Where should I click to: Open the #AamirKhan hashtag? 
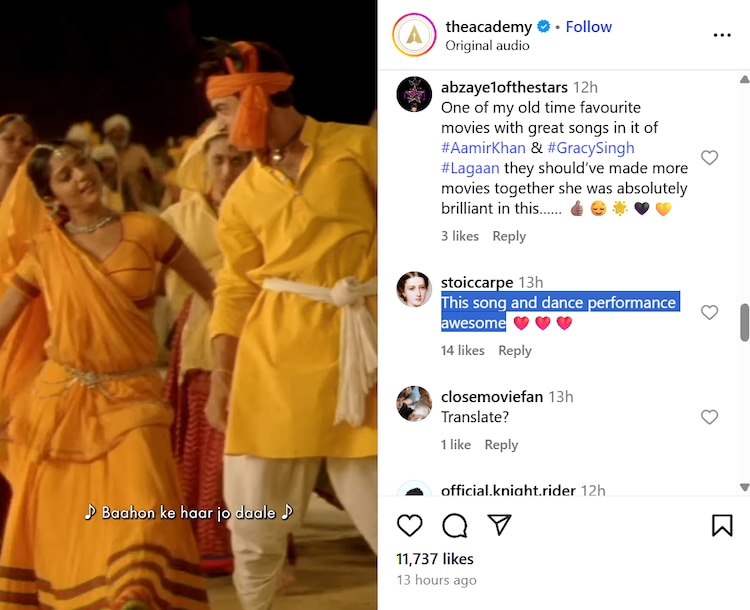click(485, 148)
